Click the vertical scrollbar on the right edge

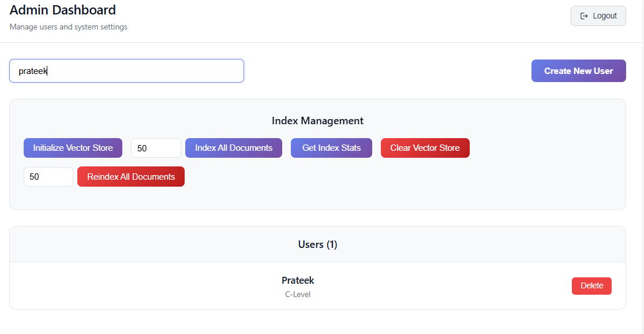pyautogui.click(x=643, y=167)
